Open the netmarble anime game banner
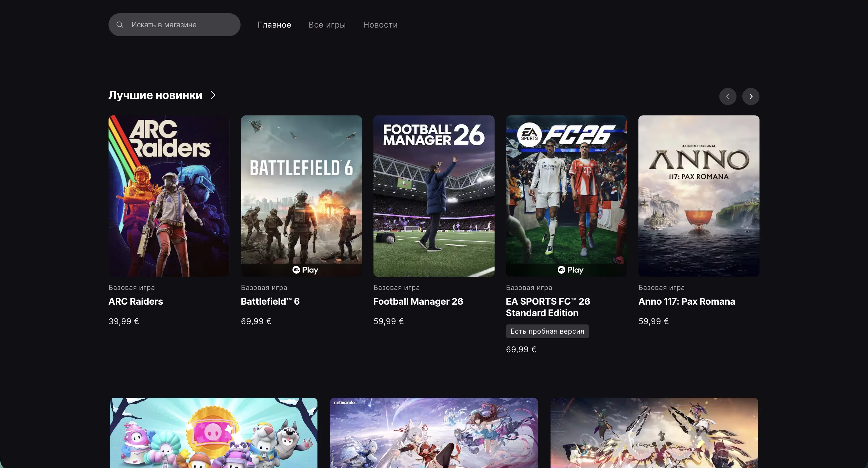868x468 pixels. point(434,433)
